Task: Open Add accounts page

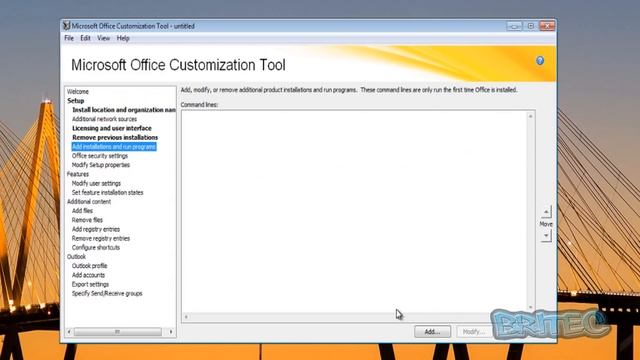Action: point(88,275)
